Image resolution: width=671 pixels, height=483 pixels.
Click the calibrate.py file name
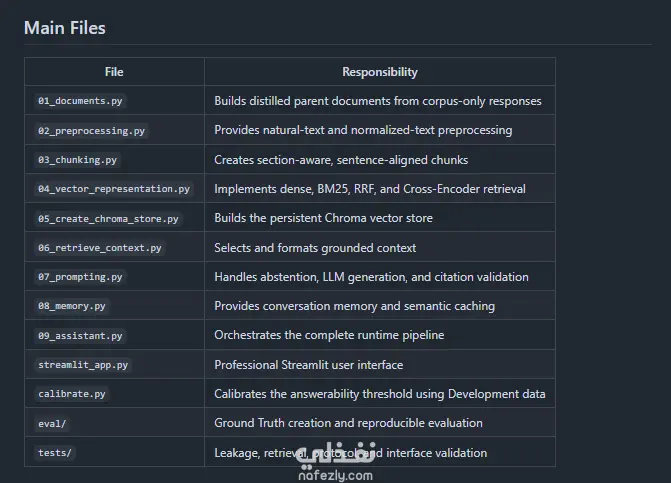(71, 394)
